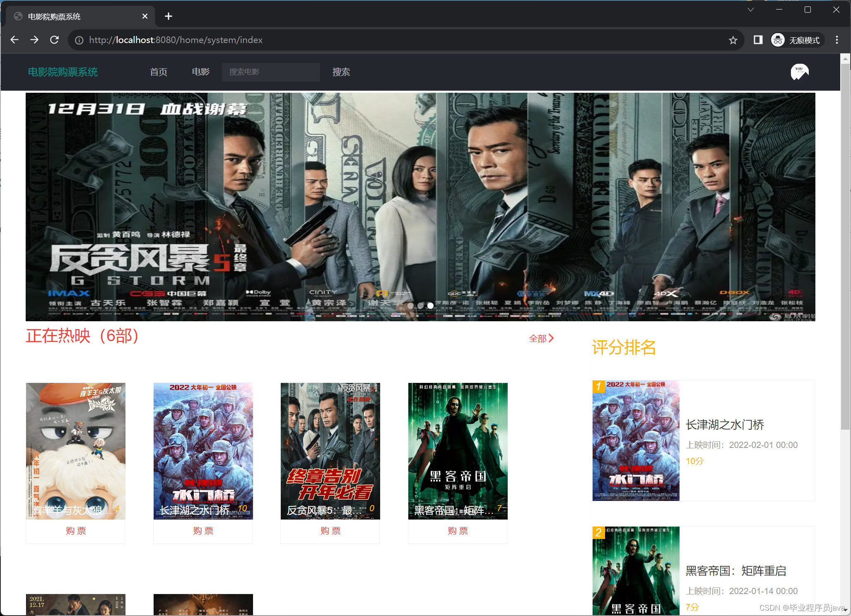The height and width of the screenshot is (616, 851).
Task: Click 黑客帝国：矩阵重启 title in ranking
Action: 736,571
